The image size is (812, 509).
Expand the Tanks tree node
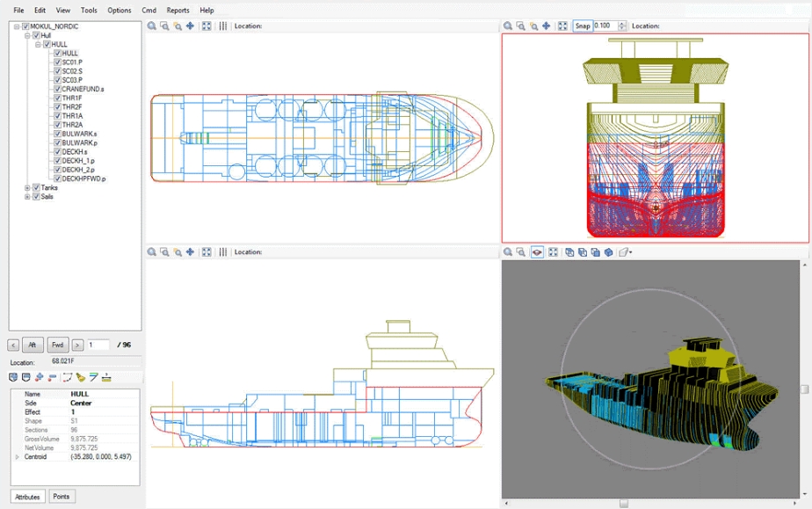point(27,187)
